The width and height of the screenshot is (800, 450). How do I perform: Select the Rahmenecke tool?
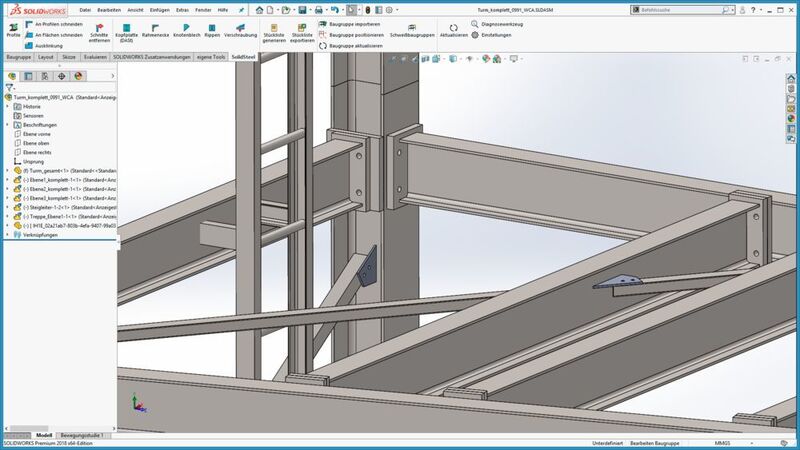point(155,31)
